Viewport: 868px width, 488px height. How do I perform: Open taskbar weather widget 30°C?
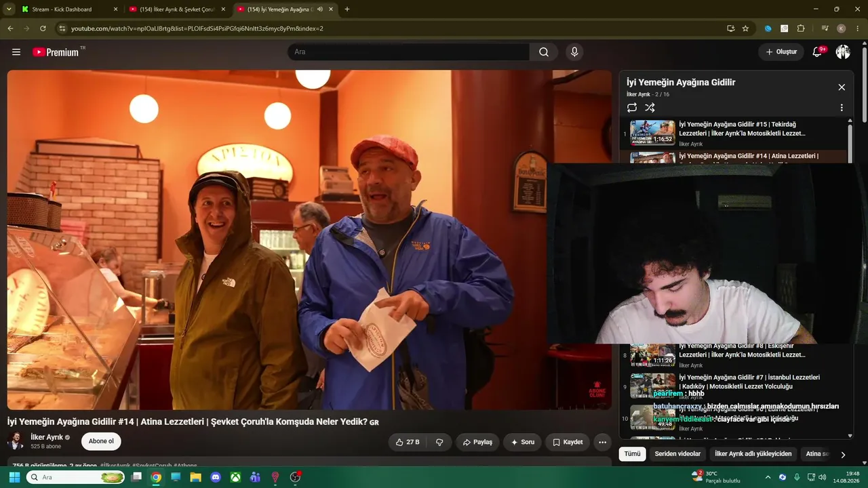(x=716, y=477)
